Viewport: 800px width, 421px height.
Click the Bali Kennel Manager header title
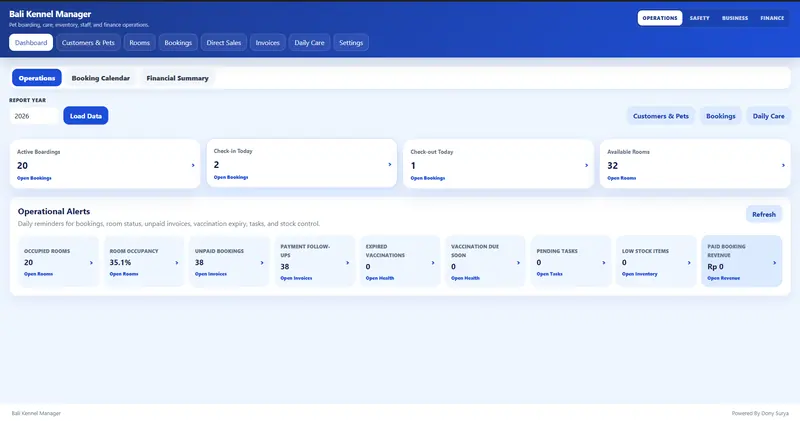tap(50, 14)
